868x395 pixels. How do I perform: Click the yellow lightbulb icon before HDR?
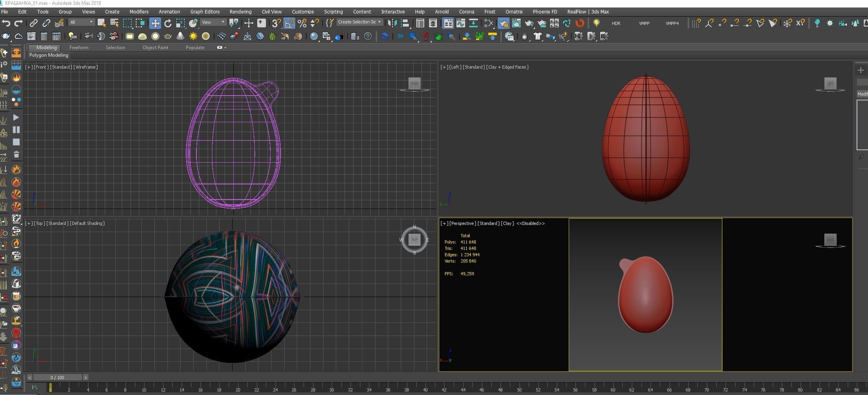(x=596, y=23)
